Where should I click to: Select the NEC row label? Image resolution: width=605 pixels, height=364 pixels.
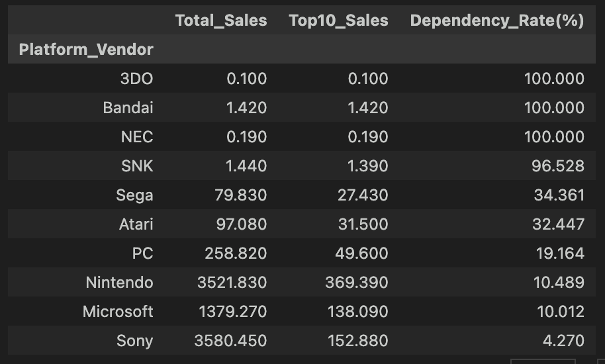tap(137, 137)
